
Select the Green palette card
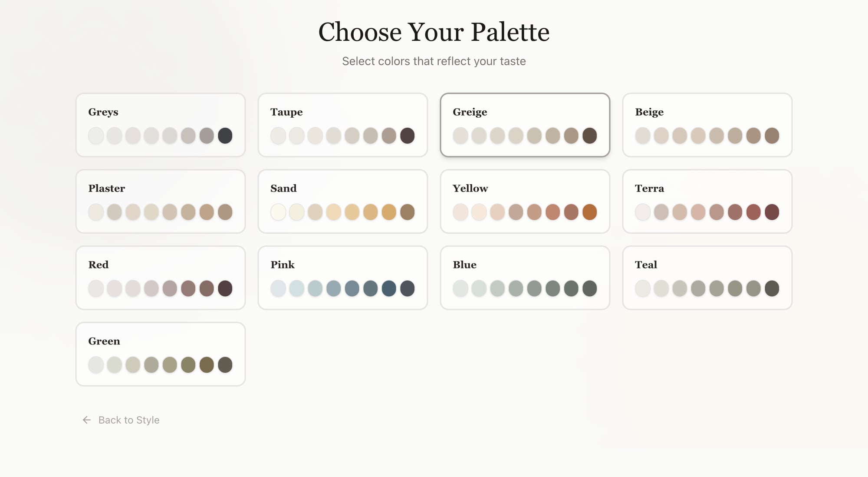161,354
